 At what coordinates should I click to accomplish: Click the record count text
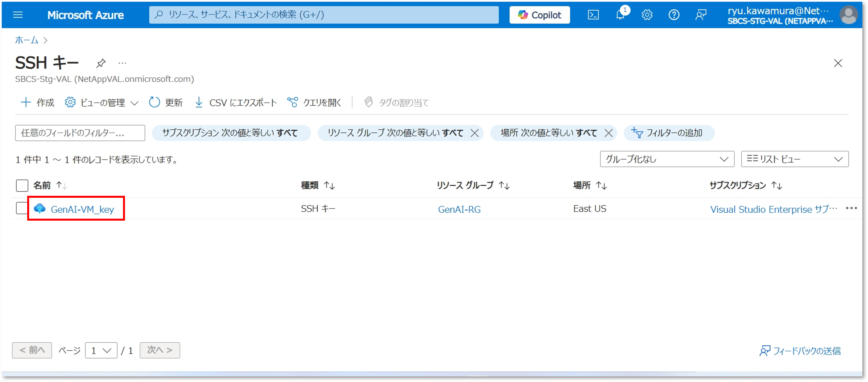(97, 159)
